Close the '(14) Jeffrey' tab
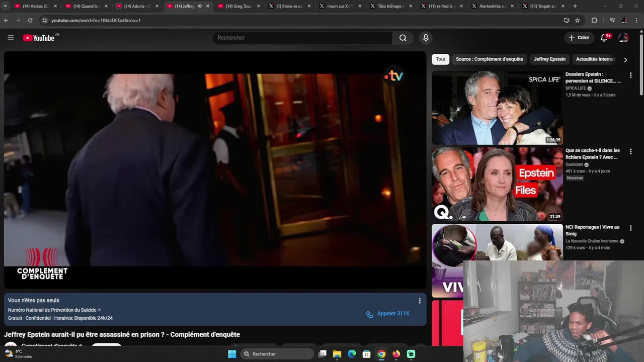 [207, 6]
